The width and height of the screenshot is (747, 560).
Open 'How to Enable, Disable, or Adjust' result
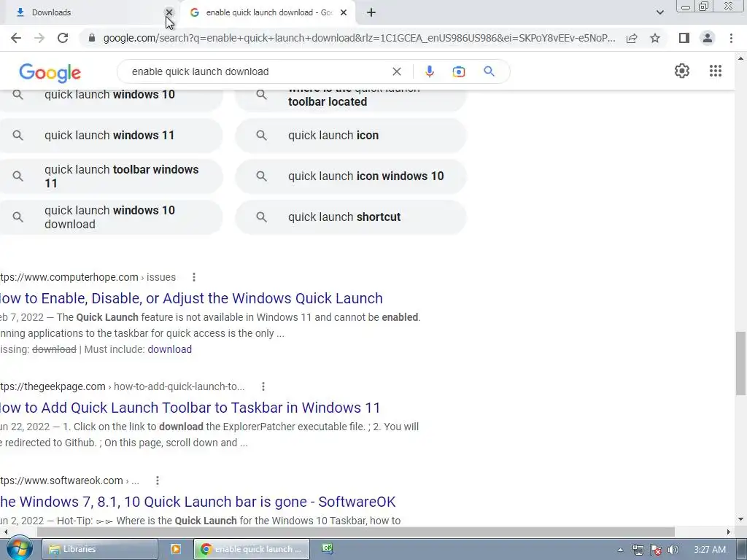(191, 298)
